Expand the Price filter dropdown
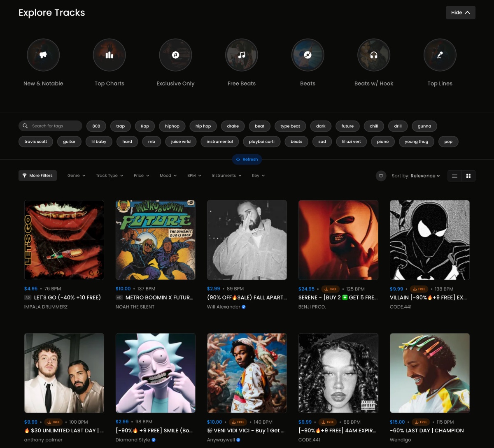This screenshot has width=494, height=448. (141, 176)
